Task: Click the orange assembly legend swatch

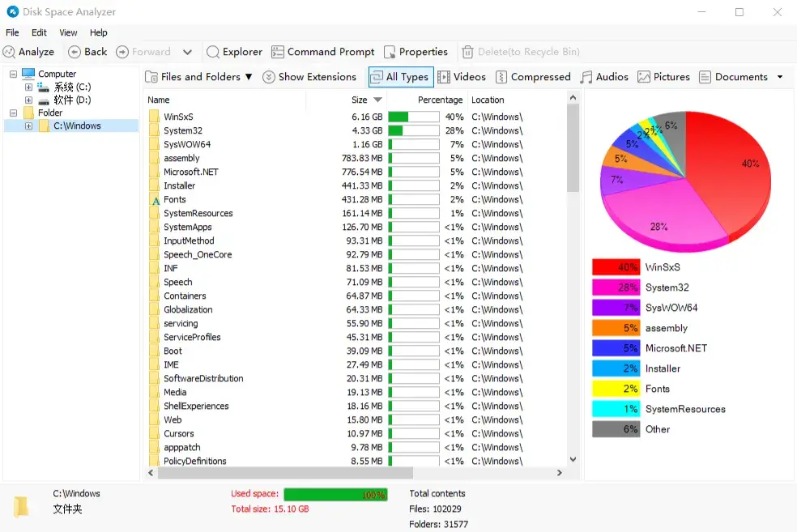Action: (616, 328)
